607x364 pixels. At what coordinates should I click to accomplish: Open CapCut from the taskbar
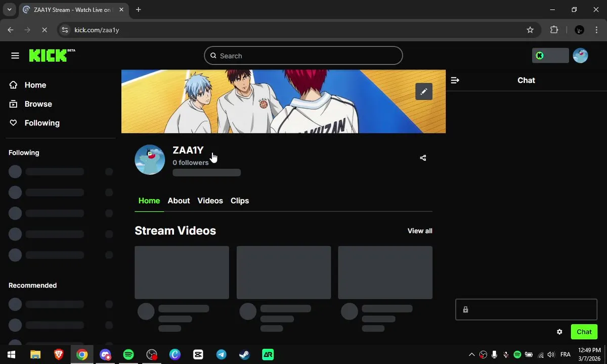point(198,354)
